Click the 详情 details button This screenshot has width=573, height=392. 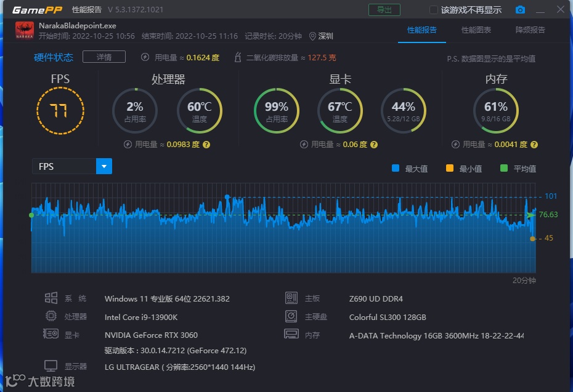104,57
